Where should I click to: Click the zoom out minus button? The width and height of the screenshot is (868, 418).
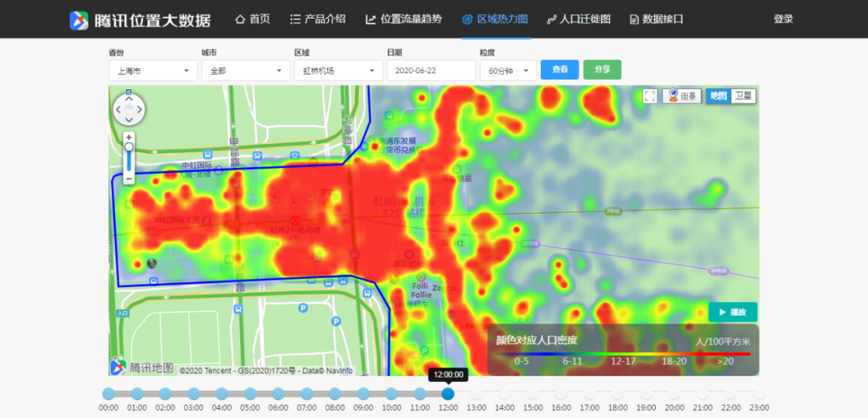(129, 178)
